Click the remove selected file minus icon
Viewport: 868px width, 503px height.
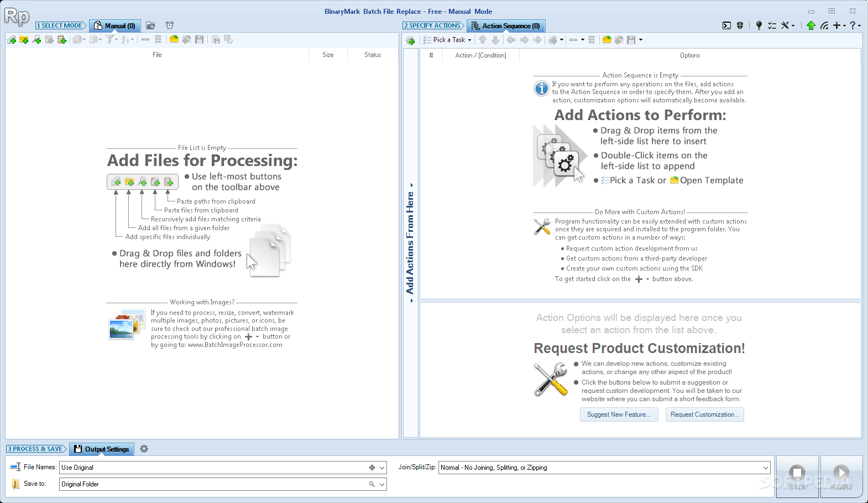click(145, 40)
